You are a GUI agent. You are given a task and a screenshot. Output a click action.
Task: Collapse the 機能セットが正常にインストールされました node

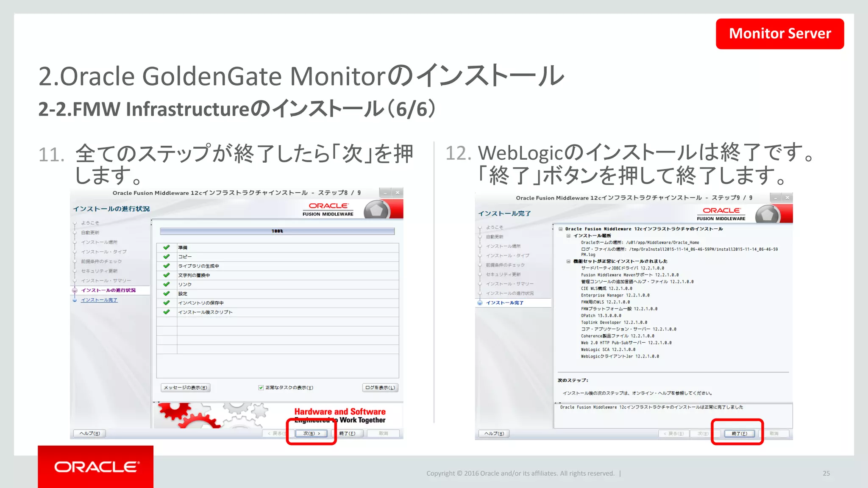point(568,261)
